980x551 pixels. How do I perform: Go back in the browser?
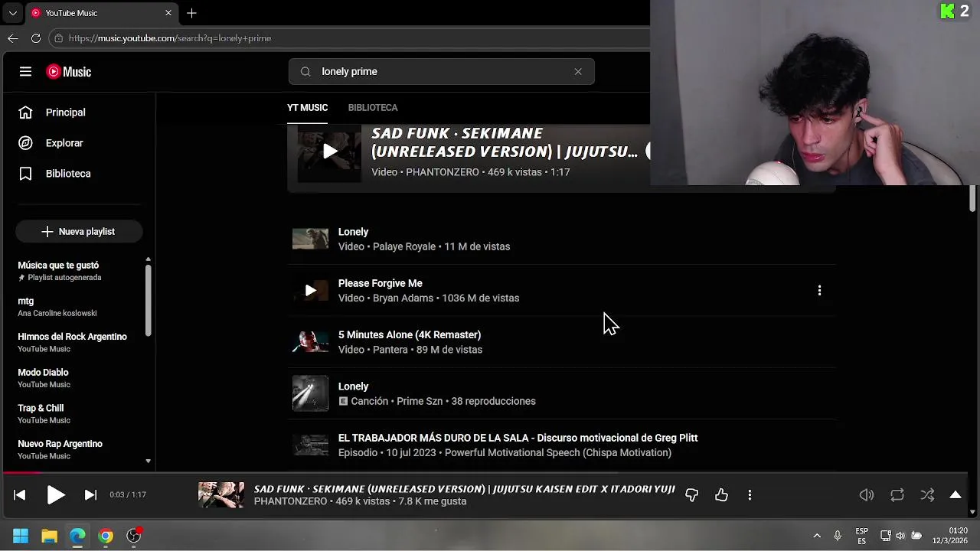13,38
